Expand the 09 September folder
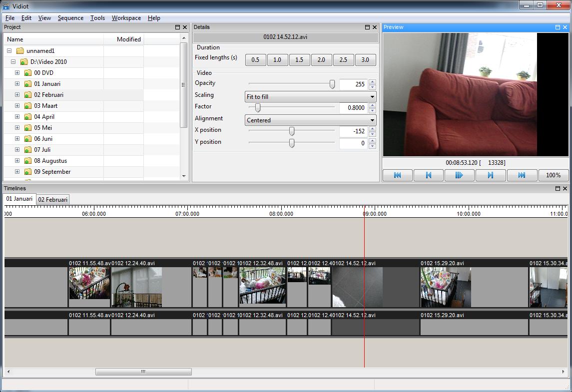The height and width of the screenshot is (392, 572). [17, 172]
